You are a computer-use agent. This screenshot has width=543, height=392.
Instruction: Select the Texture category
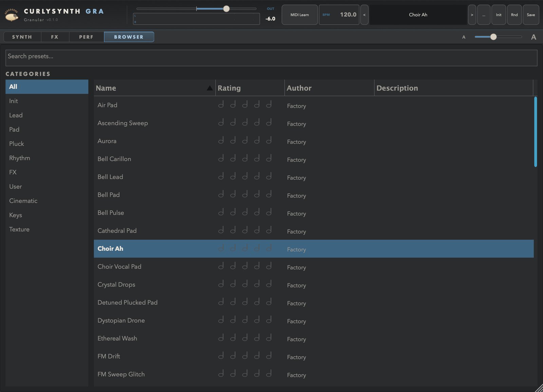(x=47, y=229)
